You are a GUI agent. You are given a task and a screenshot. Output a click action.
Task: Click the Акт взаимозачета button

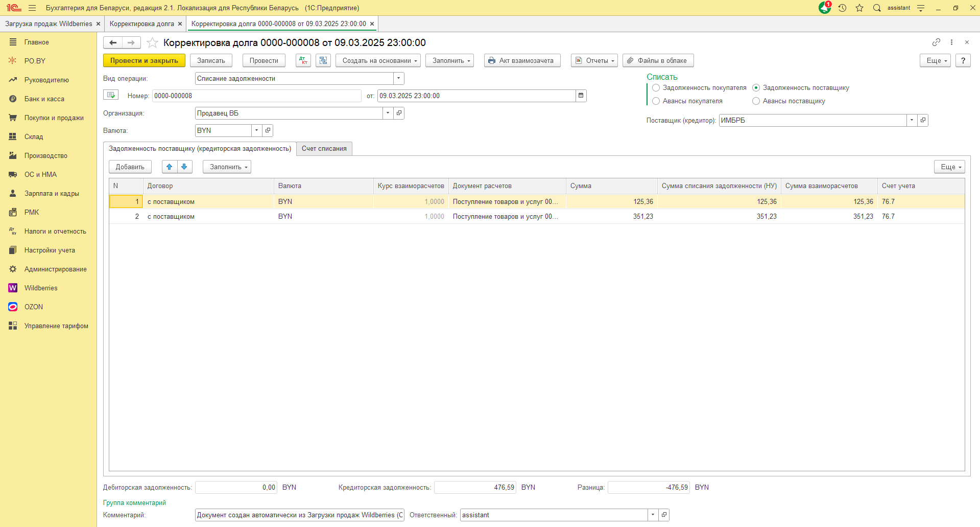pyautogui.click(x=521, y=60)
